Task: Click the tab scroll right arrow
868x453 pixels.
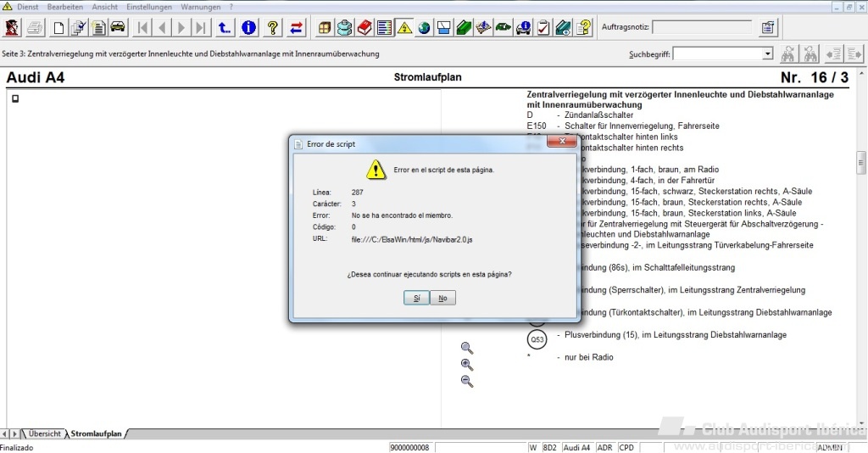Action: tap(15, 433)
